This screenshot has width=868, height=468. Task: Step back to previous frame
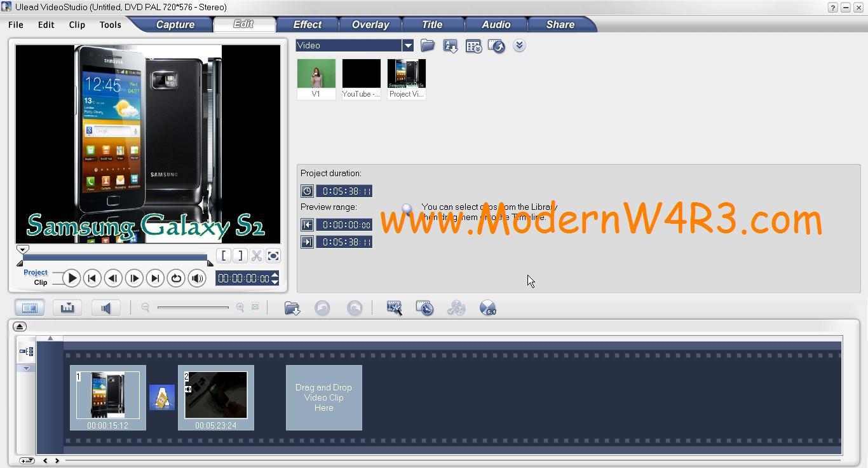(113, 279)
